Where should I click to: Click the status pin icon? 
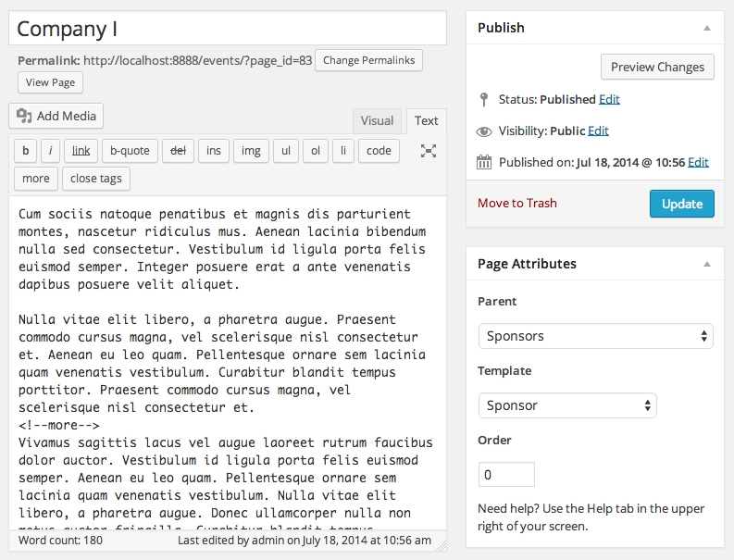tap(484, 99)
